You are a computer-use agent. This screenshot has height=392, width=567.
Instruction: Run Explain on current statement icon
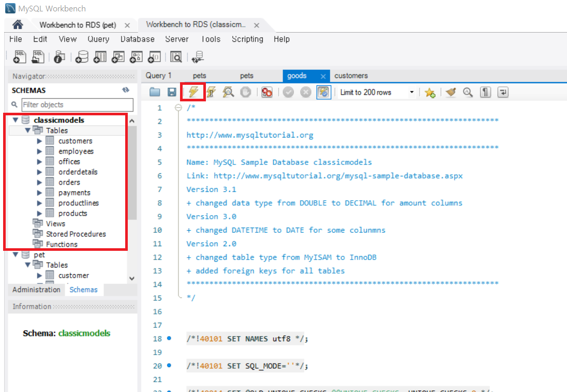228,92
